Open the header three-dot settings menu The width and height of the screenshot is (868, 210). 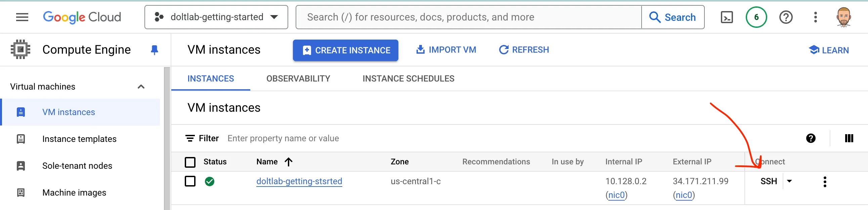815,17
